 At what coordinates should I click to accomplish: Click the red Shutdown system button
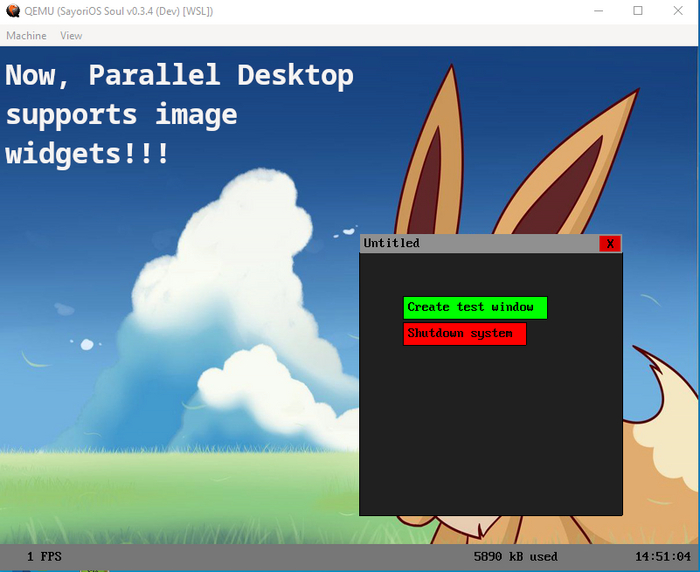465,334
